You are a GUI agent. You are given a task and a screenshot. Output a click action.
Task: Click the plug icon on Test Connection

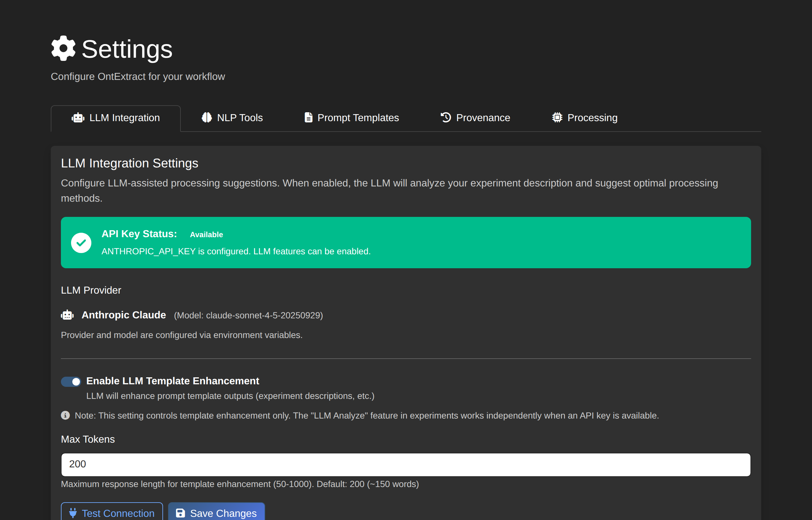(73, 513)
